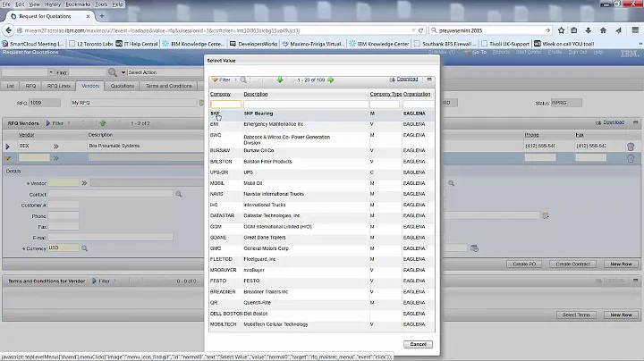Open detail menu chevrons beside Vendor field in Details
644x361 pixels.
click(84, 183)
